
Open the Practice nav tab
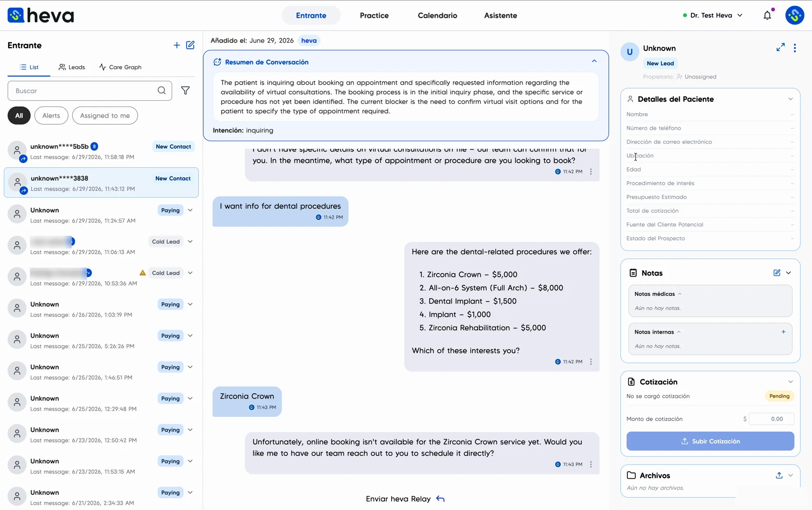coord(374,15)
